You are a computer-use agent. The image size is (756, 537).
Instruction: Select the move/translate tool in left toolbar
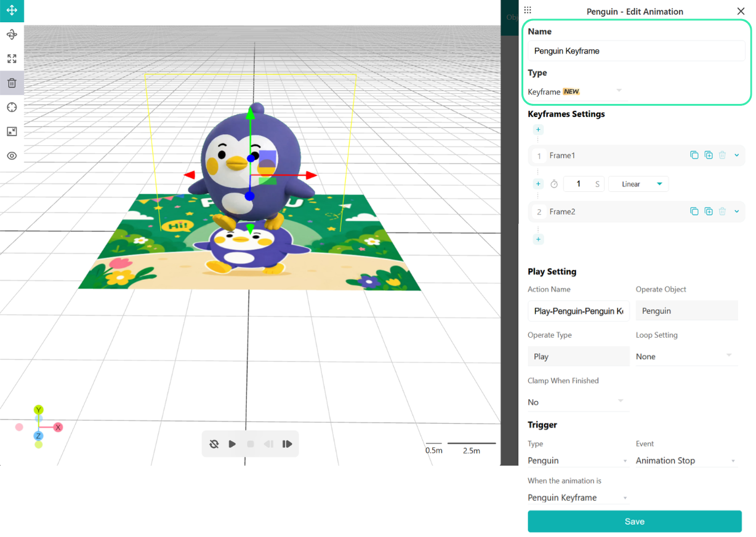[12, 10]
